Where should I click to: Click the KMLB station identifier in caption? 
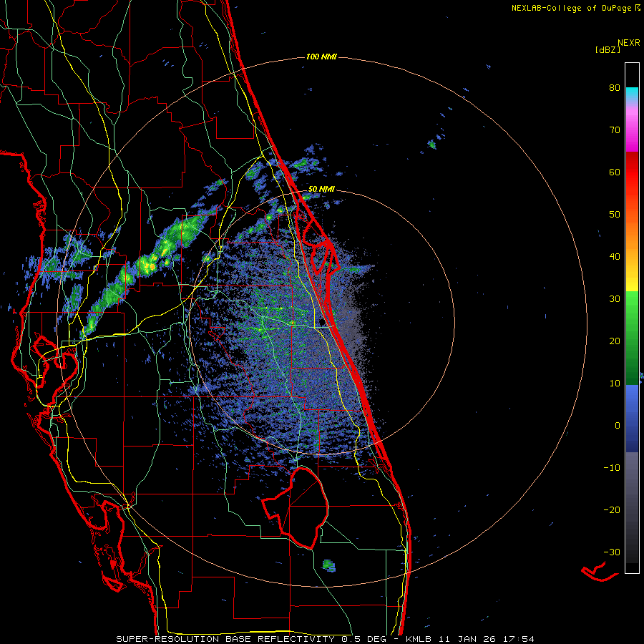tap(421, 639)
